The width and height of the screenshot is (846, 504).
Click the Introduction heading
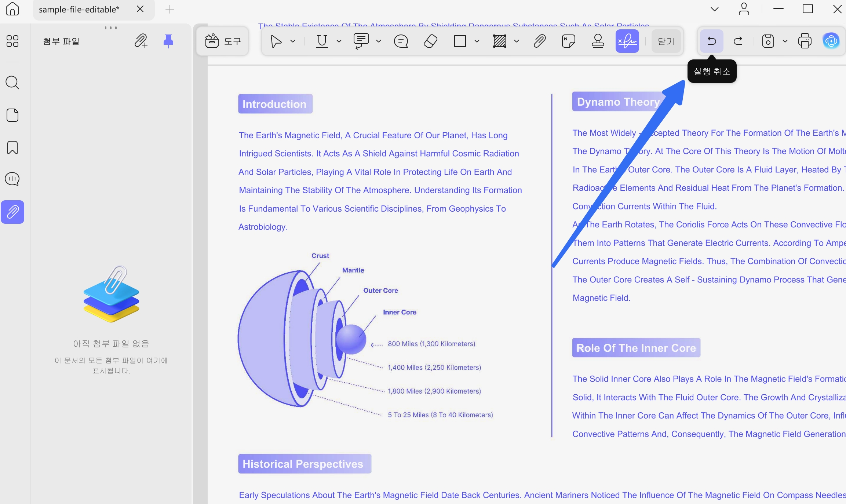tap(275, 104)
